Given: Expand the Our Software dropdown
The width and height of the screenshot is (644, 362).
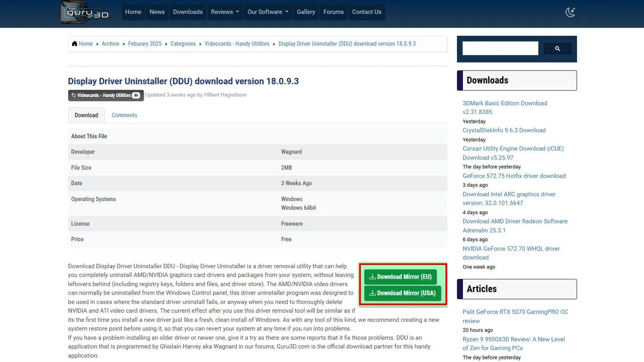Looking at the screenshot, I should [x=268, y=12].
